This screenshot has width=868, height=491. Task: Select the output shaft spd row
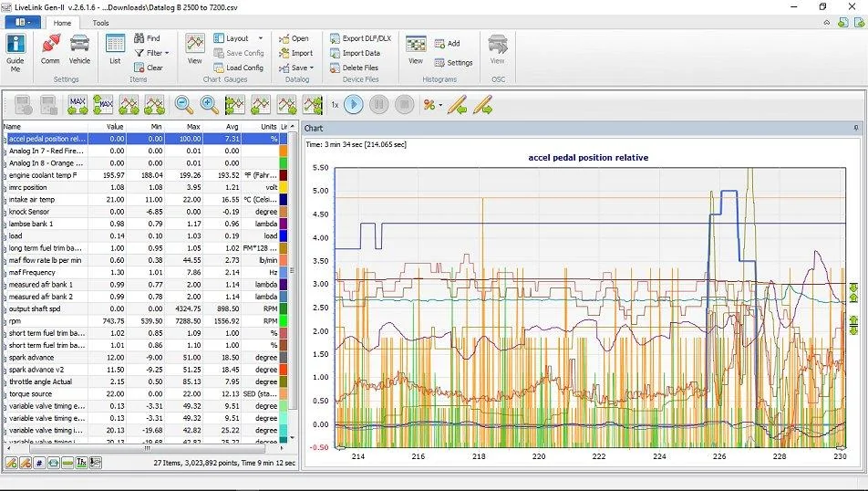tap(145, 308)
